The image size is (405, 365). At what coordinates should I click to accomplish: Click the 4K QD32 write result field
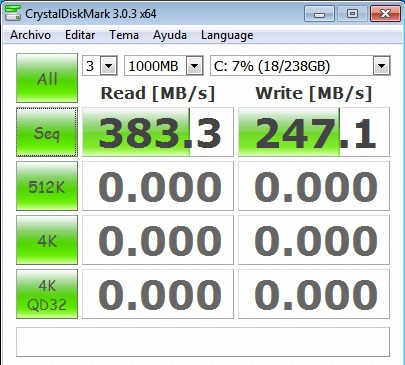[x=314, y=294]
